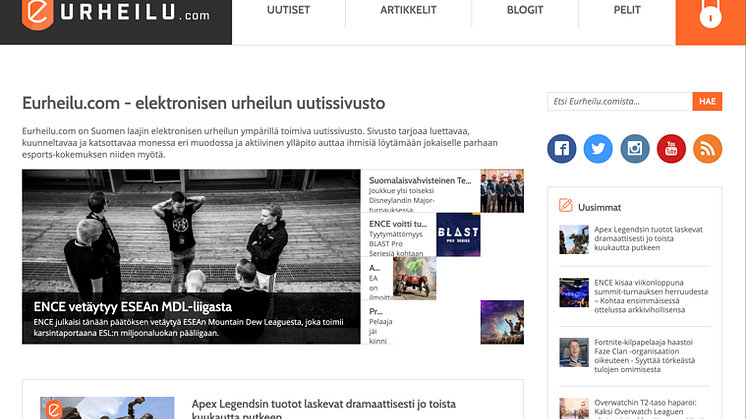Screen dimensions: 746x419
Task: Open the Eurheilu.com logo home link
Action: pyautogui.click(x=116, y=14)
